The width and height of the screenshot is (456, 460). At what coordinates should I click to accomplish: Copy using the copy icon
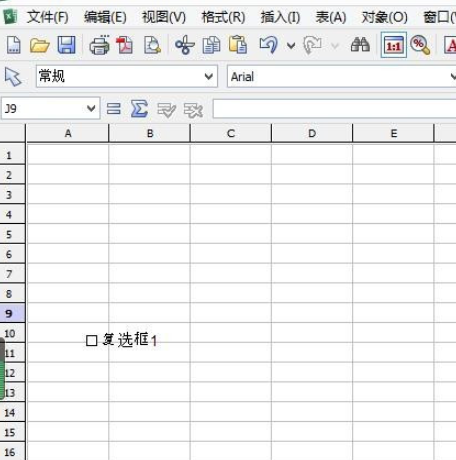point(211,45)
